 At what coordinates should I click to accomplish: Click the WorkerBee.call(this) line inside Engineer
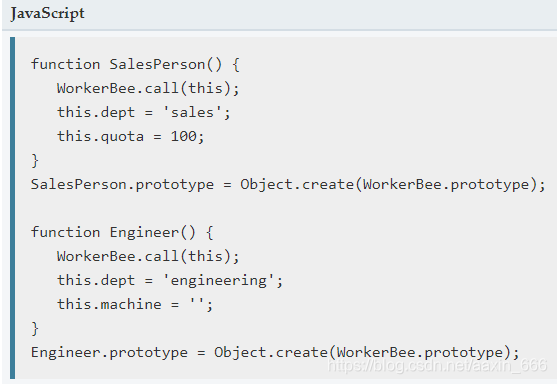pos(148,256)
